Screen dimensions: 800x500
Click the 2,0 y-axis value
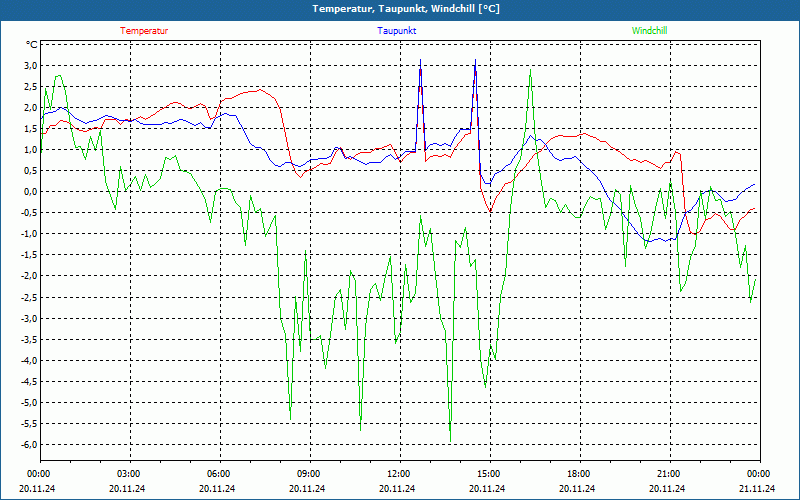point(31,108)
